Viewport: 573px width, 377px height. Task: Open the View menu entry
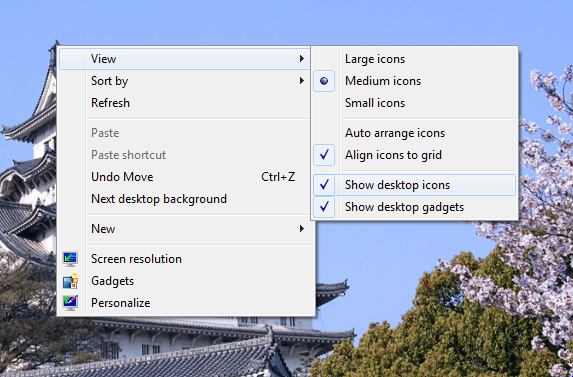pyautogui.click(x=185, y=59)
